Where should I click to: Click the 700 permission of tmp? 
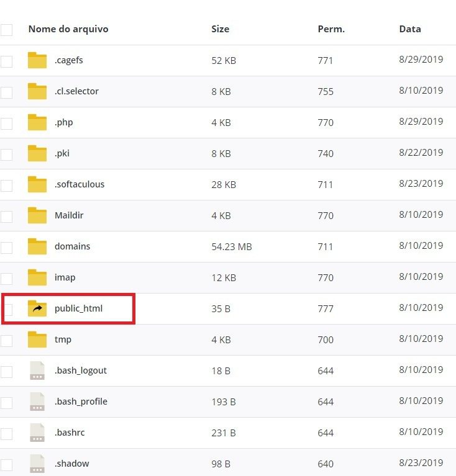pos(326,339)
